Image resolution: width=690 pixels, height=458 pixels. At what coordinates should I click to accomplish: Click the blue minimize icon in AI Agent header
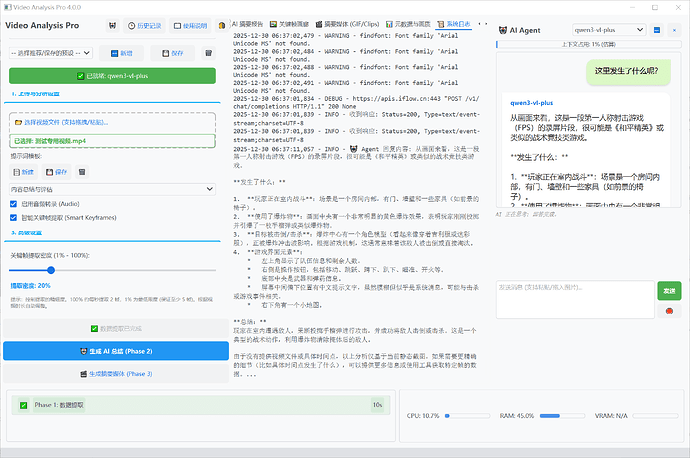coord(657,30)
